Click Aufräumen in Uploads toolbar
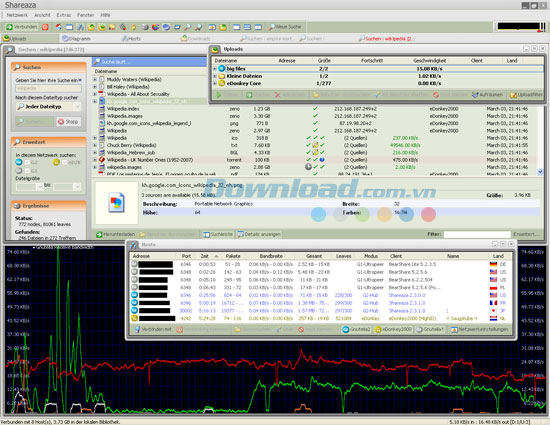The width and height of the screenshot is (550, 425). [487, 95]
